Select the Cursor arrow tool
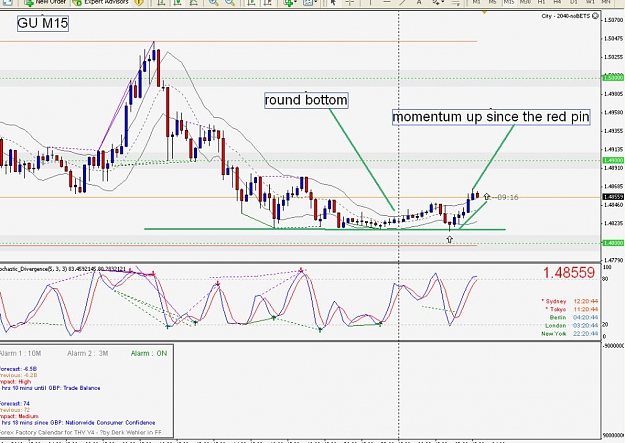 coord(334,2)
